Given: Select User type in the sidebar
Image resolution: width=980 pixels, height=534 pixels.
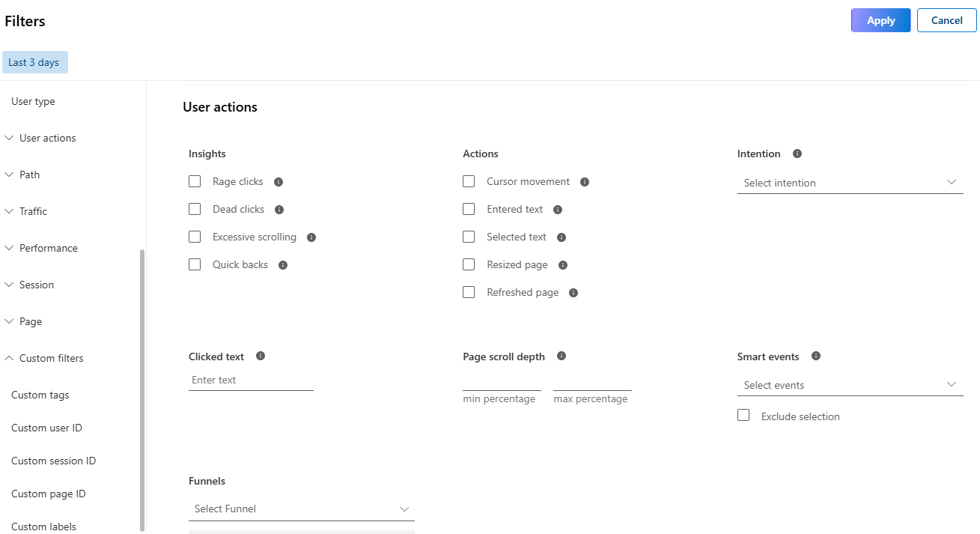Looking at the screenshot, I should tap(33, 101).
